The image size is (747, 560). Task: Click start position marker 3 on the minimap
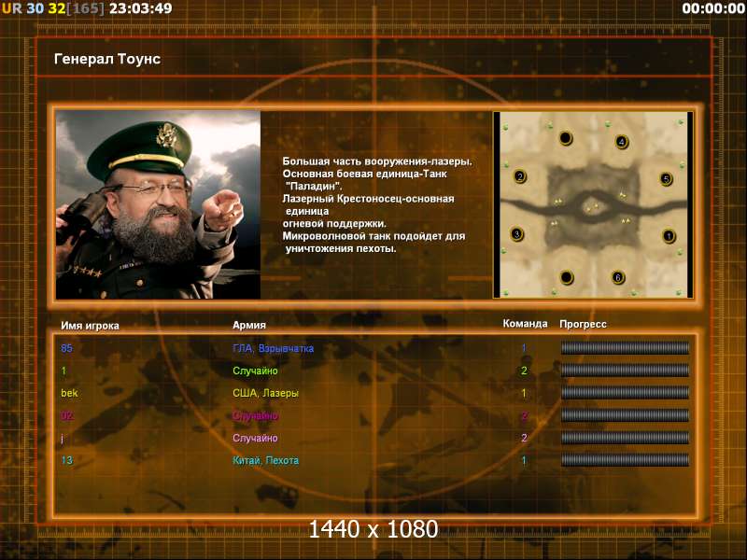517,234
